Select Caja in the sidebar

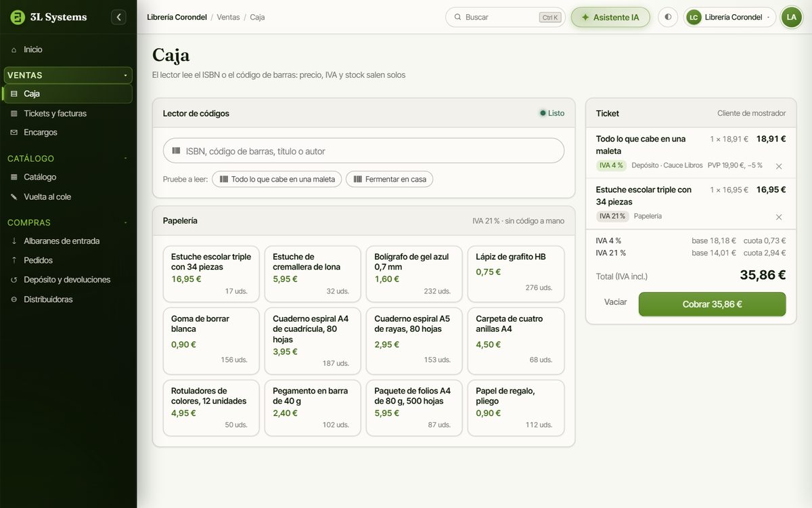[68, 93]
